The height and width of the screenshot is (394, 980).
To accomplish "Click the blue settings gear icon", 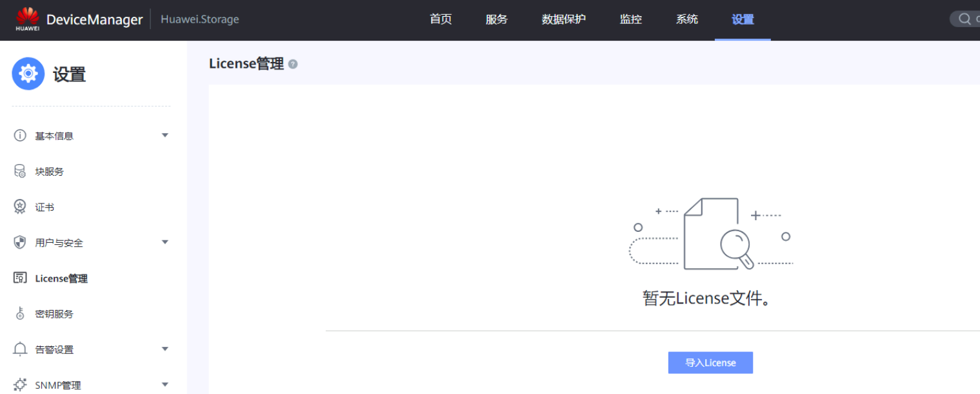I will [x=28, y=74].
